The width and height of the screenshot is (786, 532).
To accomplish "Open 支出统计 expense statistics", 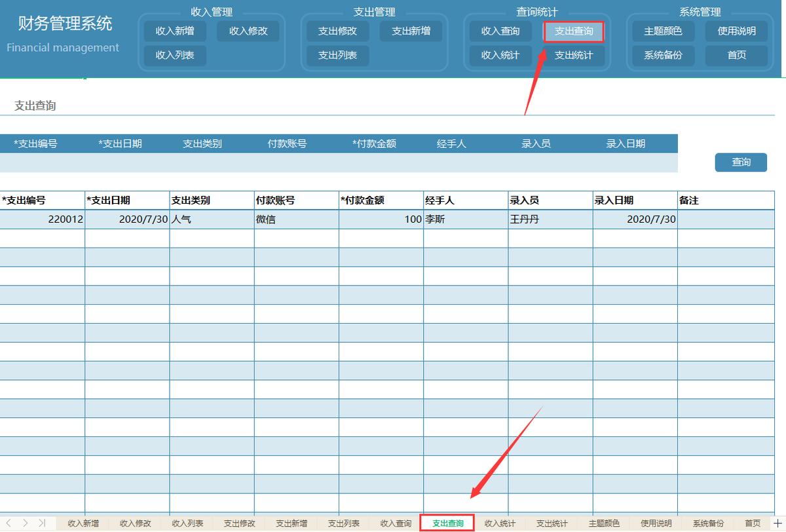I will 574,55.
